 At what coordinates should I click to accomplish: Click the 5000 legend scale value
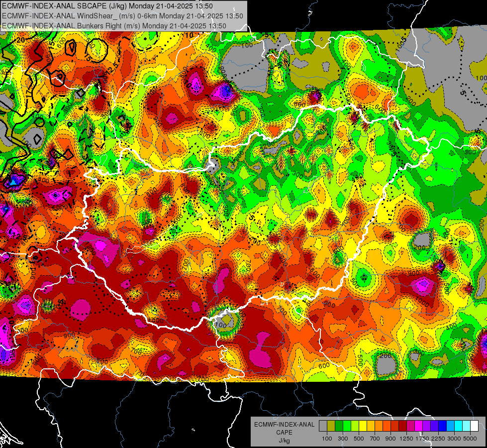click(x=470, y=439)
